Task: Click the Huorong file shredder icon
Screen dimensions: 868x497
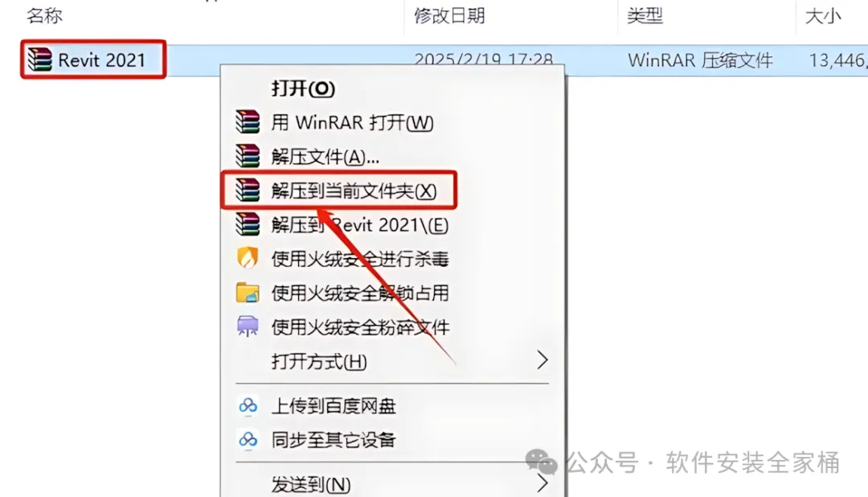Action: 248,327
